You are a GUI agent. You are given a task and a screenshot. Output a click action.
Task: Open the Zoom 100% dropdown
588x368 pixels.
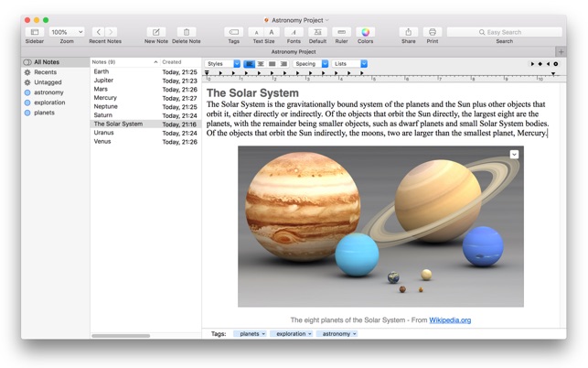click(67, 32)
